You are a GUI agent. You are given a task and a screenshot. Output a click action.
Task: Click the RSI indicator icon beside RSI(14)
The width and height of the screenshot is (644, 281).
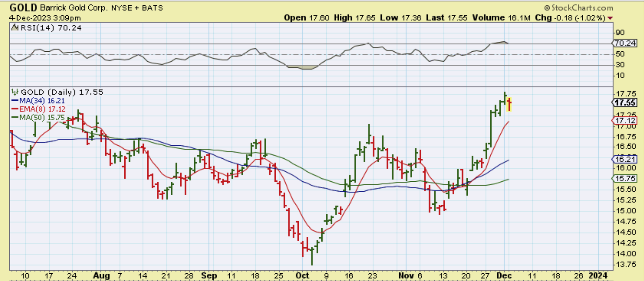coord(15,28)
